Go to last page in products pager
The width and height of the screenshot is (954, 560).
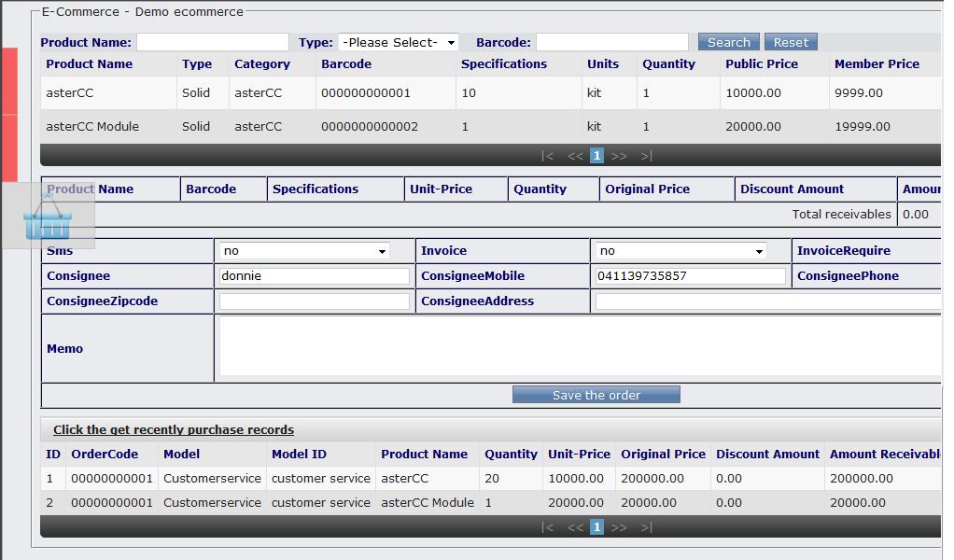[x=646, y=156]
